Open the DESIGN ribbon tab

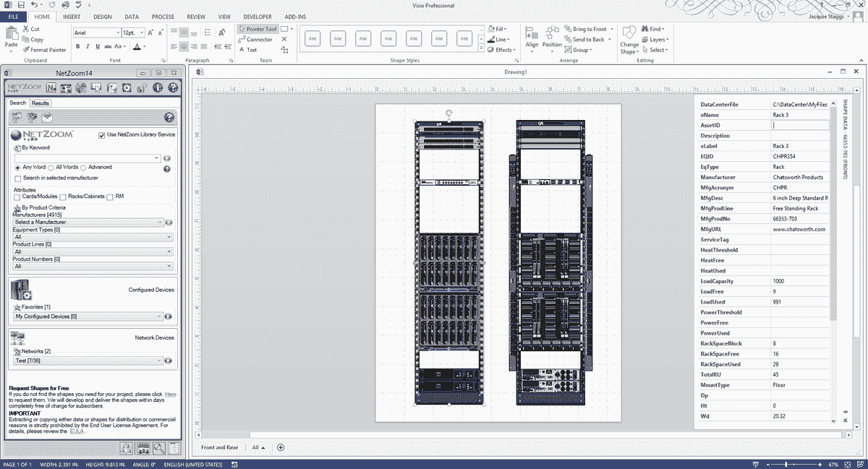click(102, 17)
